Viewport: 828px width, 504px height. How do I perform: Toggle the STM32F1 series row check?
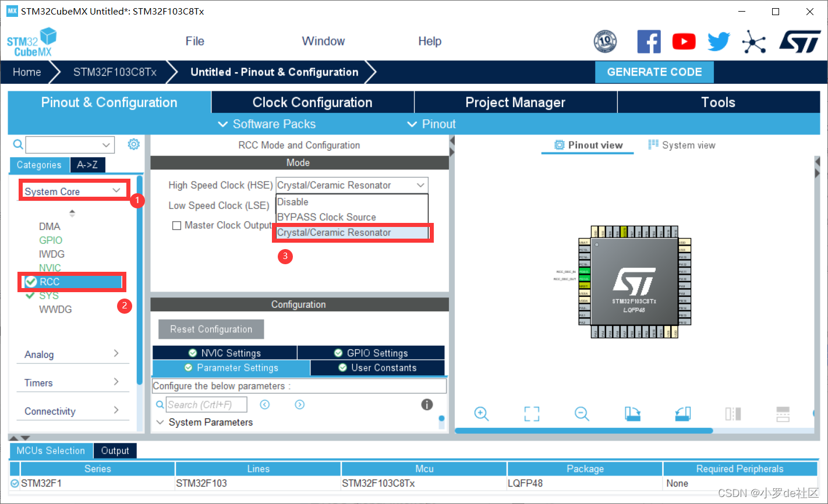click(x=15, y=483)
